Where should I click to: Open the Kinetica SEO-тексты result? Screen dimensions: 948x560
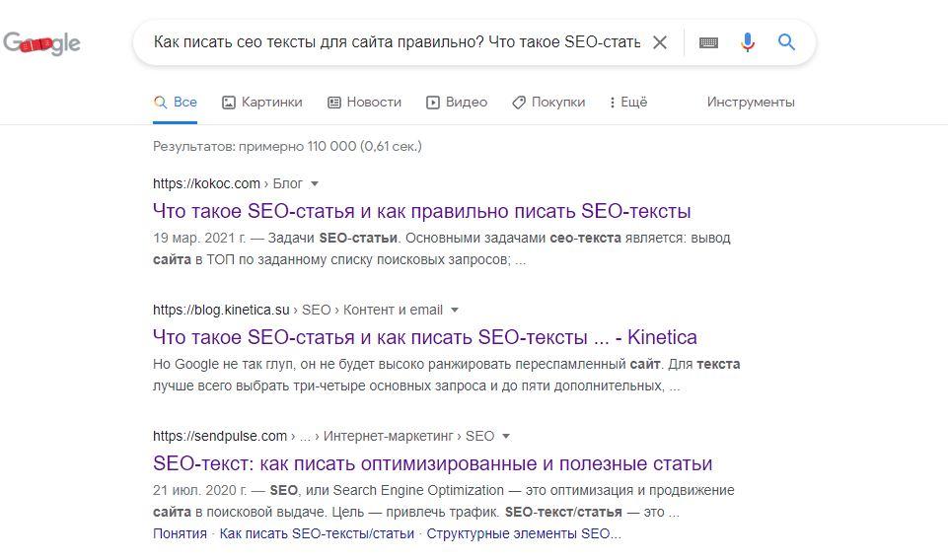(x=425, y=337)
